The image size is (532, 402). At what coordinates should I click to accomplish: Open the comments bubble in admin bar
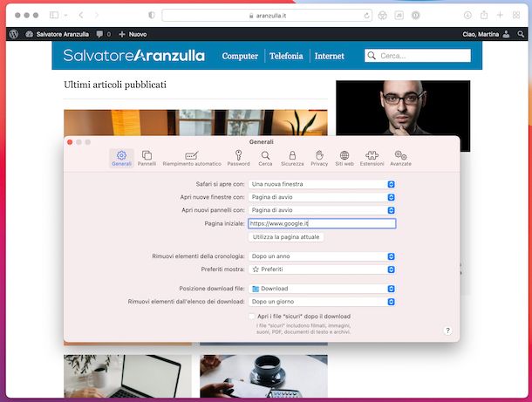point(104,34)
